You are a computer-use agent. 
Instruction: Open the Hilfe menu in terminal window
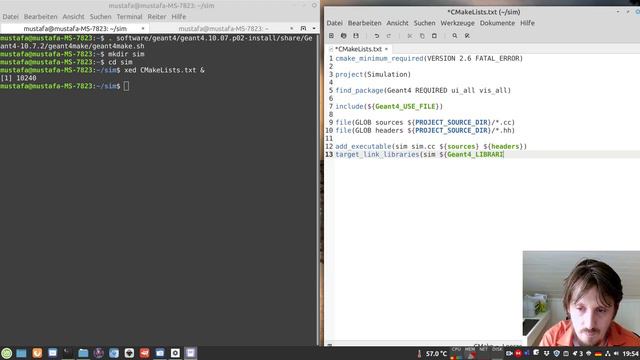[179, 17]
